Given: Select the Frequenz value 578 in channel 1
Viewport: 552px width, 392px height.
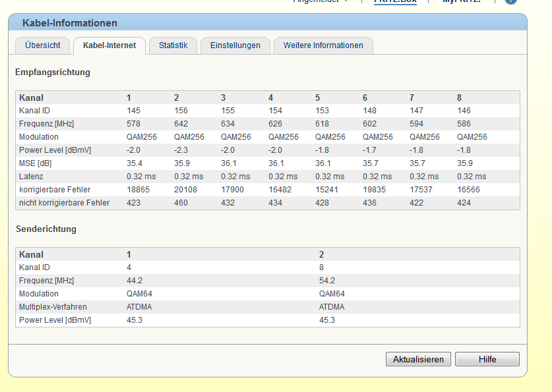Looking at the screenshot, I should (x=134, y=124).
